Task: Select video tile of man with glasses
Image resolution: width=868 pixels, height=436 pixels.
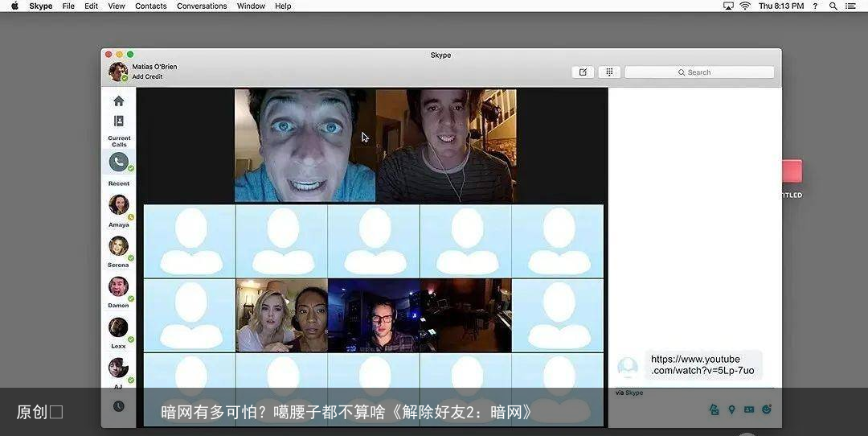Action: (x=374, y=315)
